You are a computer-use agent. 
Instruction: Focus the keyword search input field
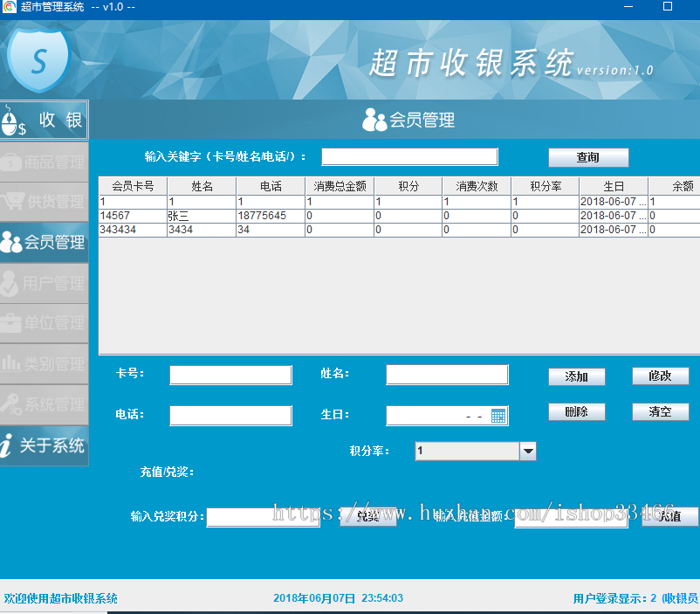click(409, 156)
